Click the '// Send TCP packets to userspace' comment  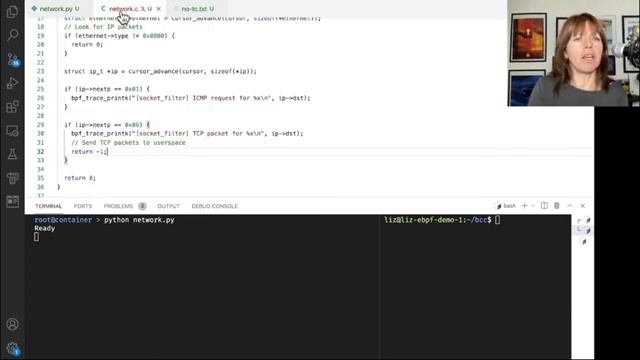[128, 142]
